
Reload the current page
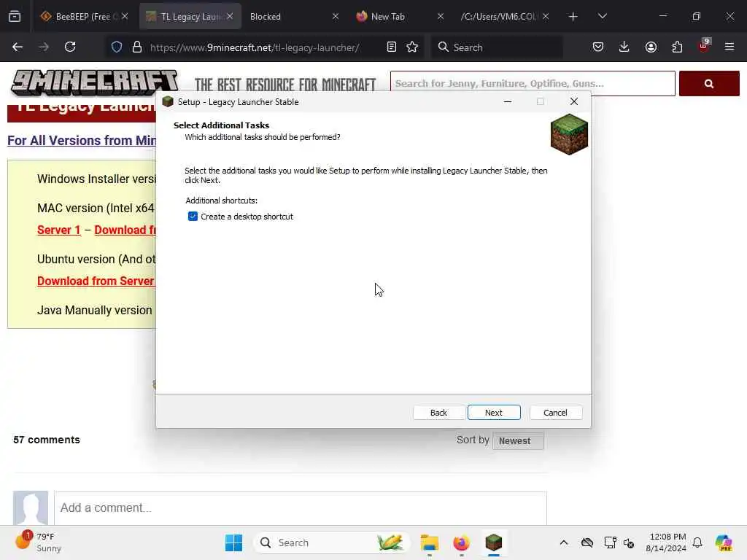pos(70,47)
